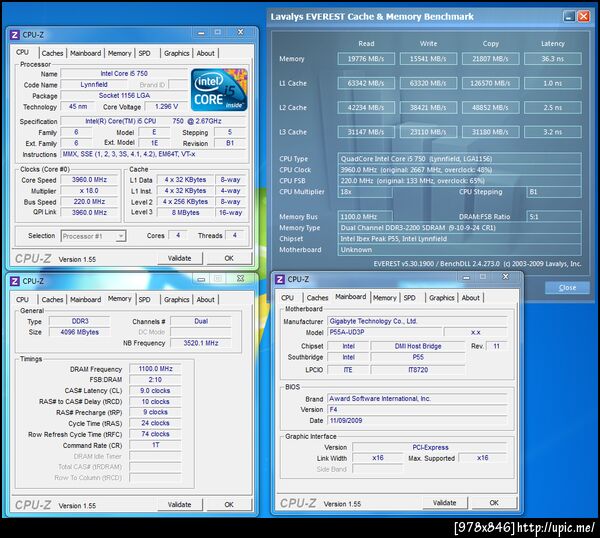
Task: Click Memory Type field Dual Channel DDR3-2200
Action: 460,228
